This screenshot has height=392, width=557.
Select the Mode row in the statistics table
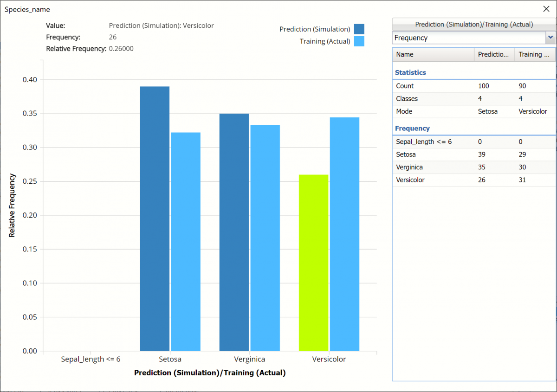473,111
